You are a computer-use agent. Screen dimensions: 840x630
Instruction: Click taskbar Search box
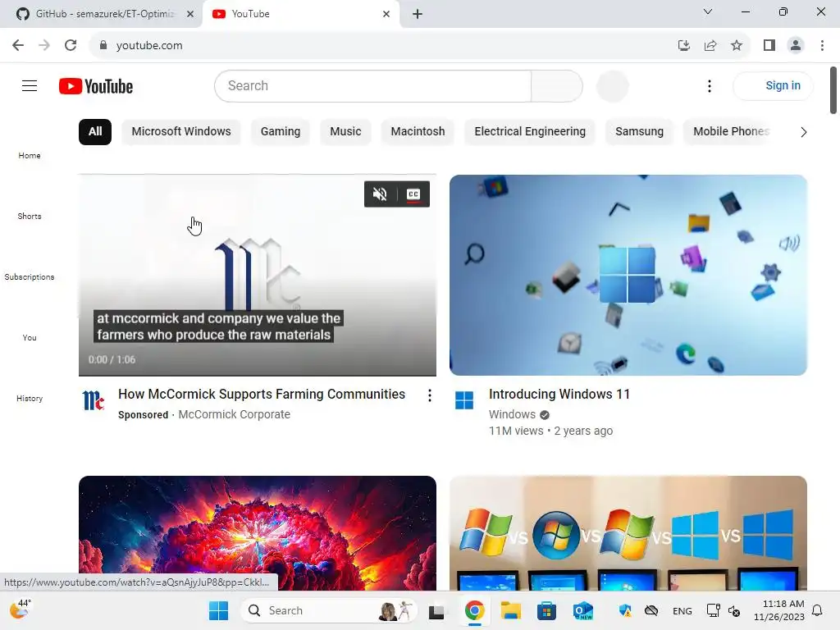point(330,610)
